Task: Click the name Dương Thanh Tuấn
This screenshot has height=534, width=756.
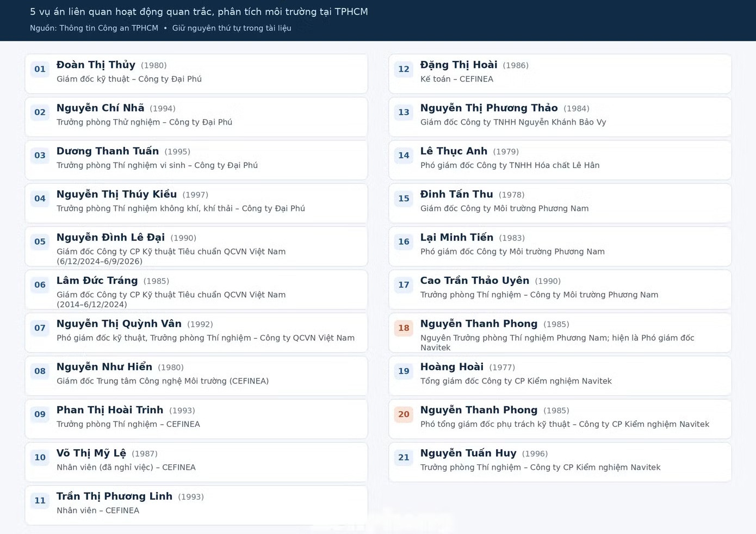Action: 108,151
